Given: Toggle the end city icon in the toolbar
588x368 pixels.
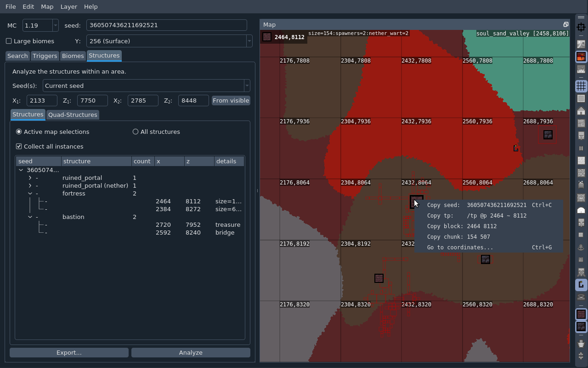Looking at the screenshot, I should [581, 344].
